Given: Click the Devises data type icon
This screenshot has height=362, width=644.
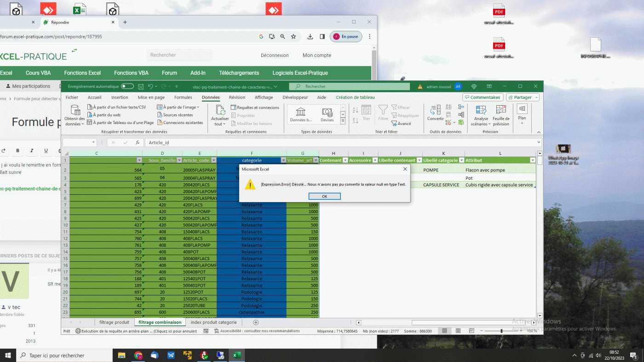Looking at the screenshot, I should (327, 112).
